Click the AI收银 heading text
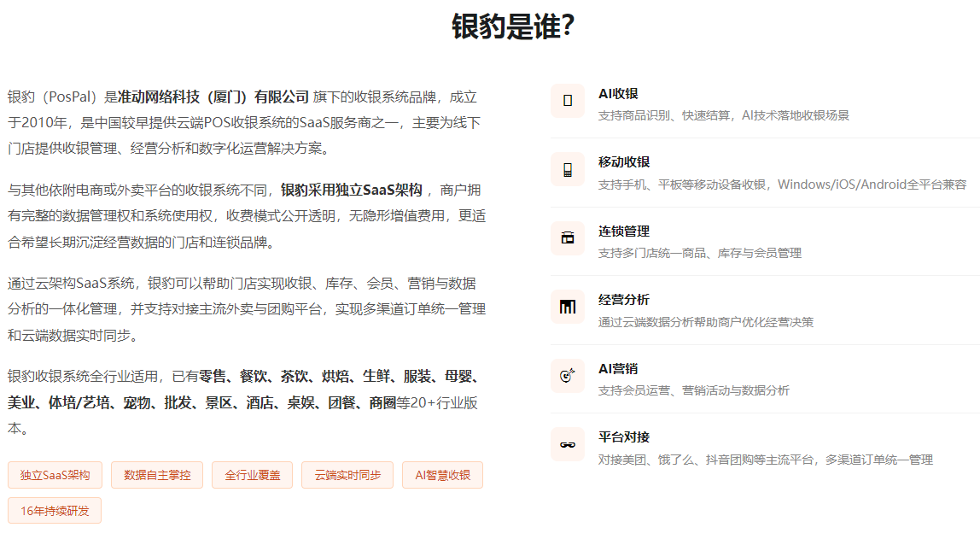The height and width of the screenshot is (545, 980). [x=618, y=94]
